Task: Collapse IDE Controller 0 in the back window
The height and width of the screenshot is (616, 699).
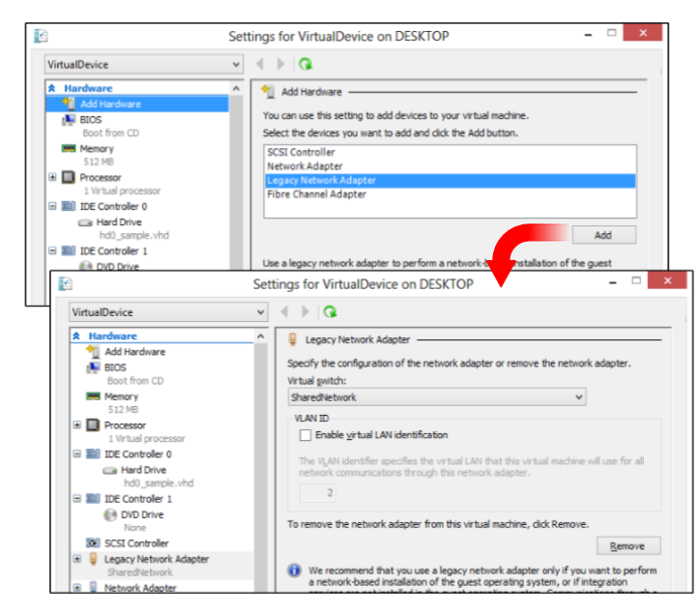Action: [x=52, y=206]
